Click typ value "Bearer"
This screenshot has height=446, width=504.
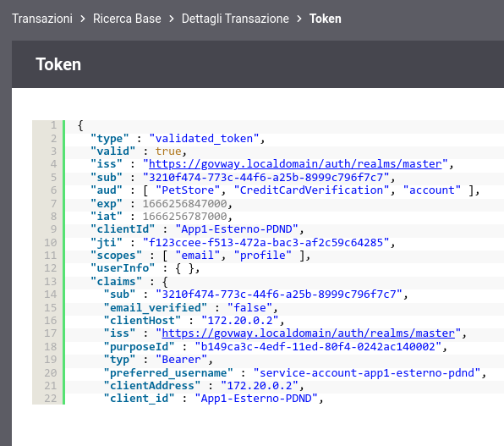pyautogui.click(x=181, y=360)
